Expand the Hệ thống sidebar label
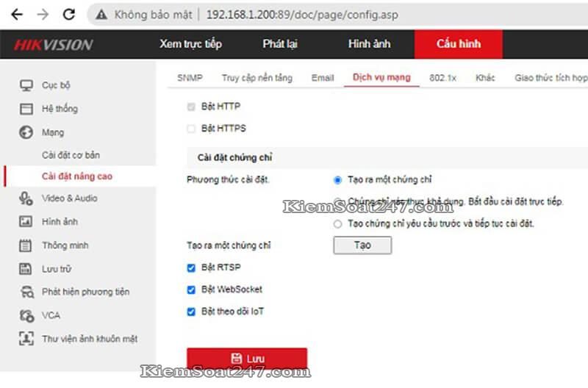588x388 pixels. tap(60, 109)
